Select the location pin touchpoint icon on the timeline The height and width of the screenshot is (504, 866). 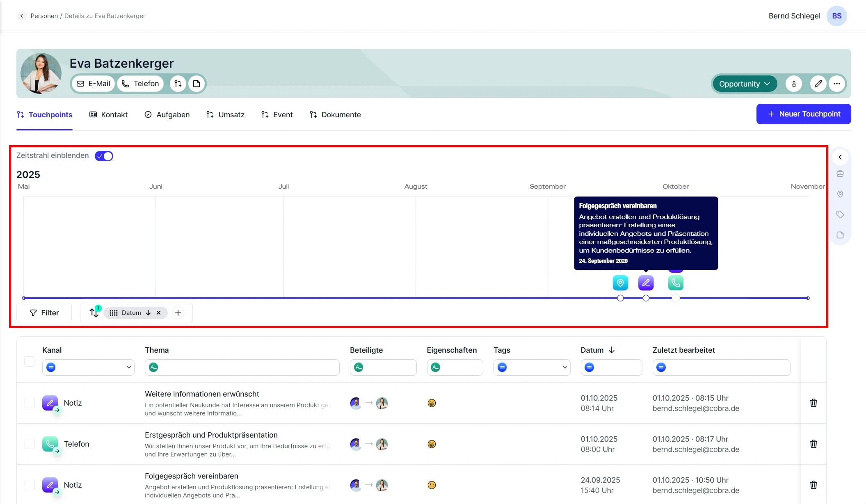pos(620,283)
